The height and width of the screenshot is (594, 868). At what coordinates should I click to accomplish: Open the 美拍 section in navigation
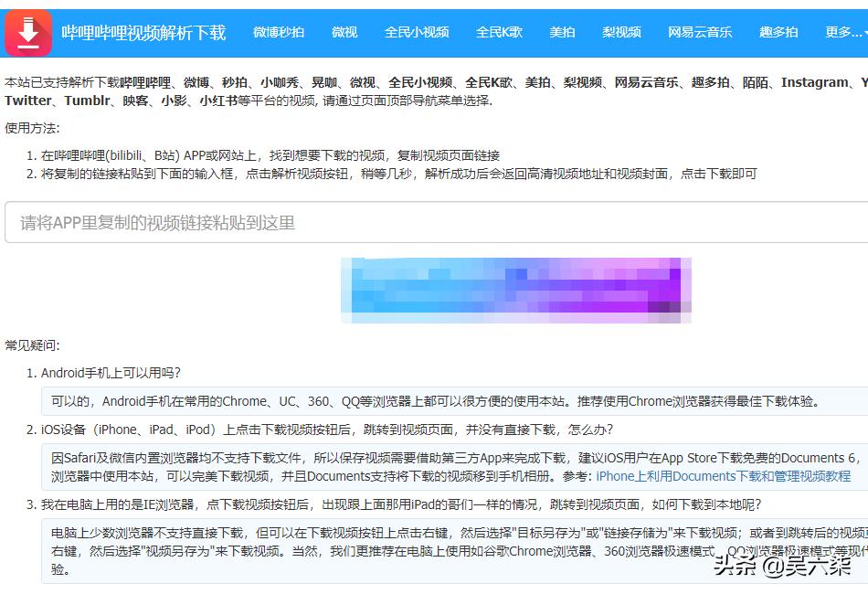[563, 31]
